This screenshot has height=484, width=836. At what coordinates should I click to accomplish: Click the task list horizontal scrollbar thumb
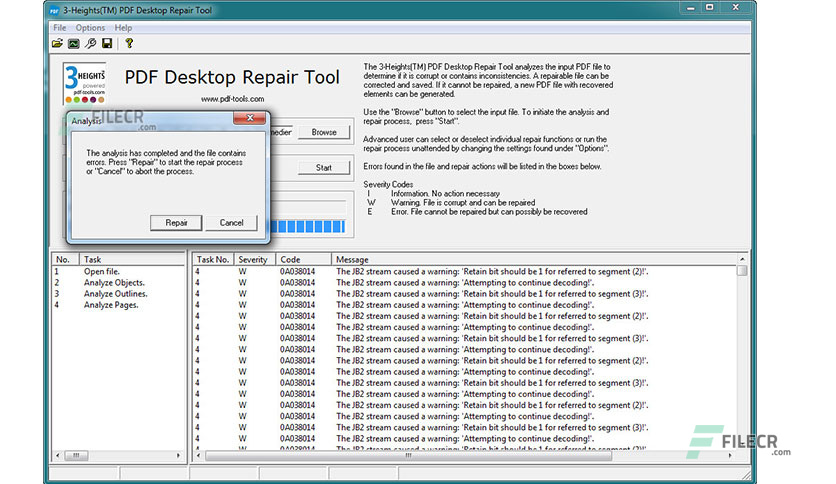[x=76, y=456]
